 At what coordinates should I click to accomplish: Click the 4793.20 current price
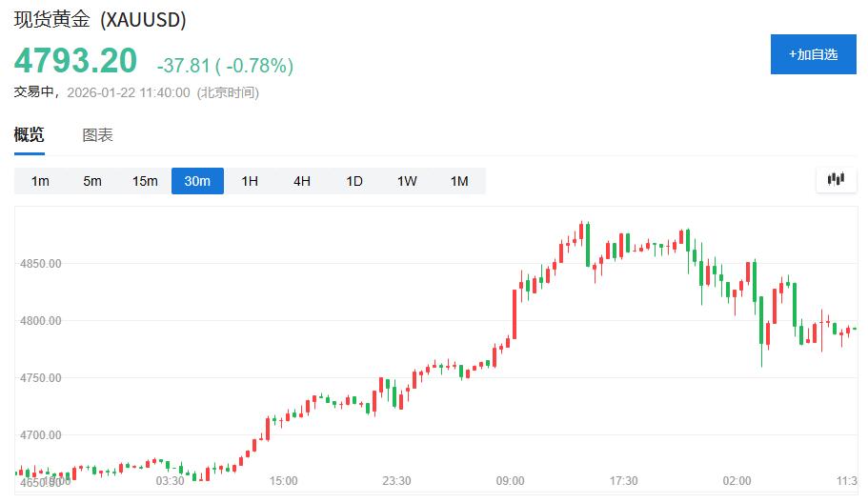pos(75,62)
